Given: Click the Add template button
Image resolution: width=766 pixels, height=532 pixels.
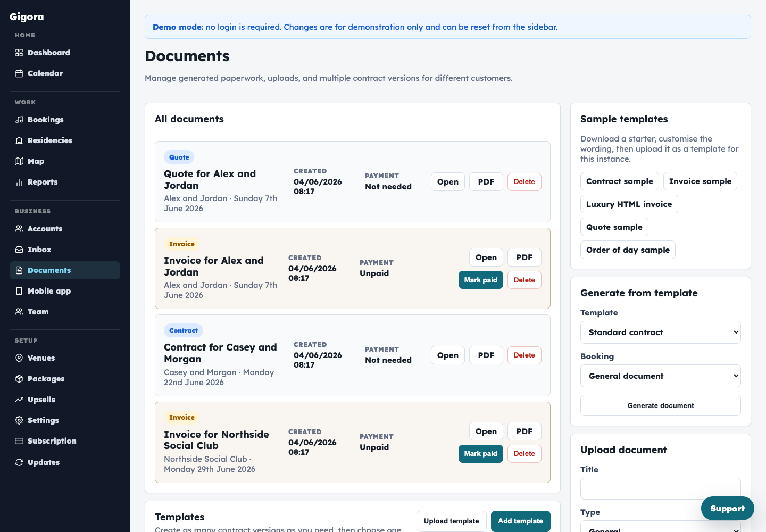Looking at the screenshot, I should point(521,521).
